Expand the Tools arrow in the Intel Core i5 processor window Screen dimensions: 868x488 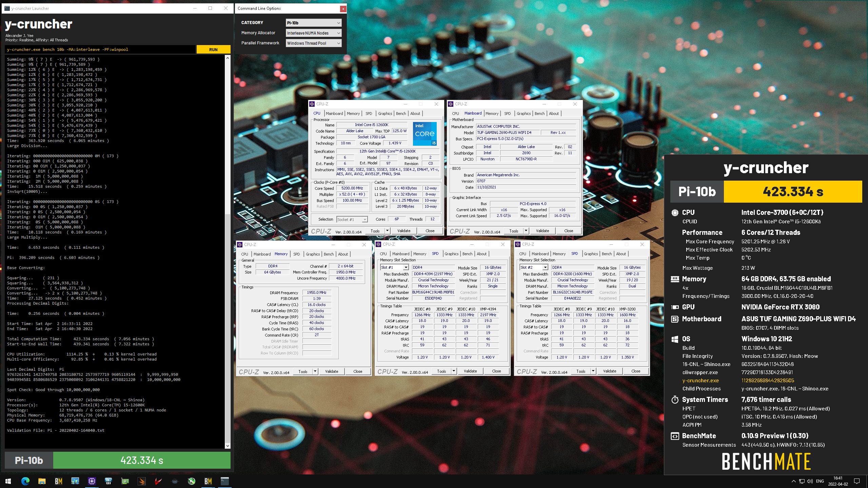click(x=387, y=231)
